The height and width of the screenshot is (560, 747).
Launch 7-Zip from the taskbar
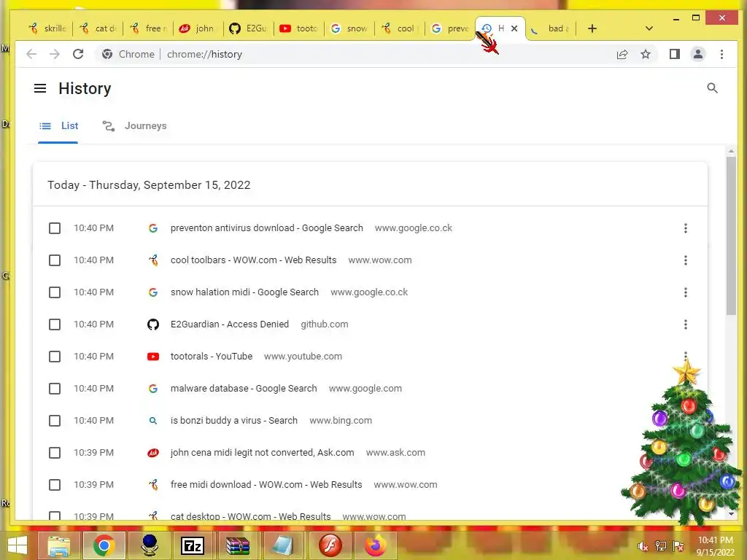[x=193, y=545]
